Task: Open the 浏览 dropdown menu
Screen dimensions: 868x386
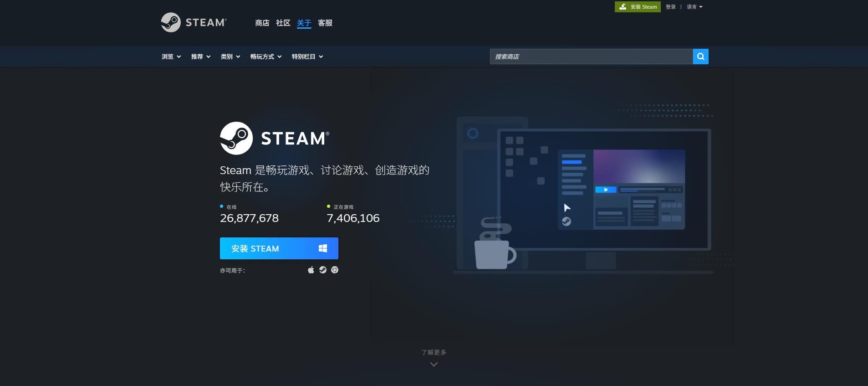Action: point(171,57)
